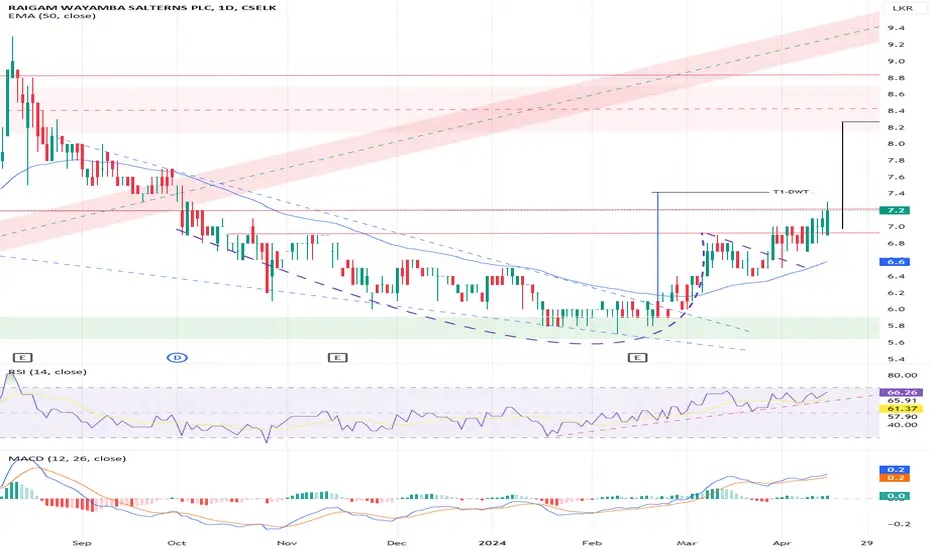
Task: Click the LKR currency label
Action: (x=902, y=8)
